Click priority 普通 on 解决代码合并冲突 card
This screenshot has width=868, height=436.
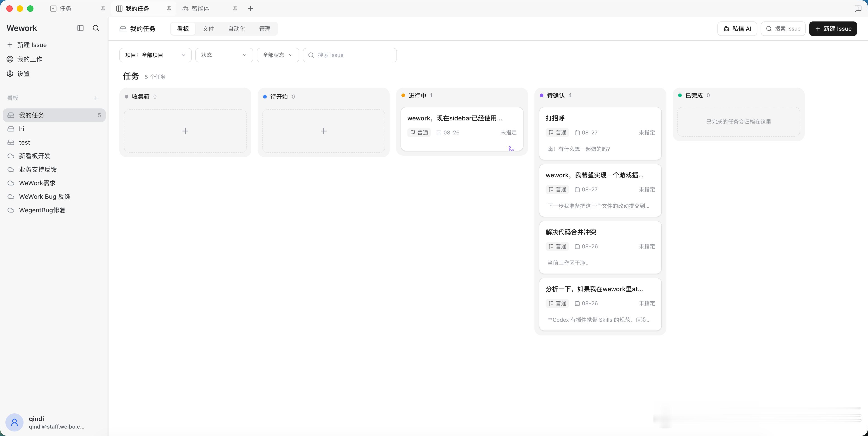click(557, 246)
